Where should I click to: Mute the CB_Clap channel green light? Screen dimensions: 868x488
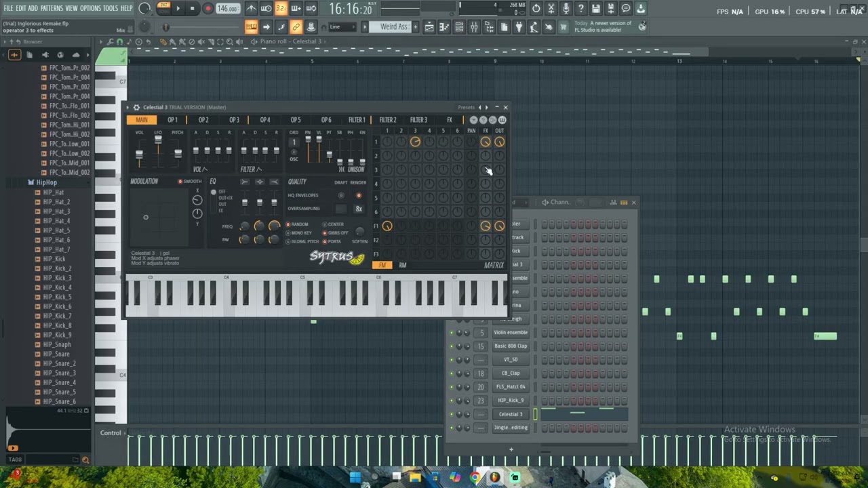(452, 373)
